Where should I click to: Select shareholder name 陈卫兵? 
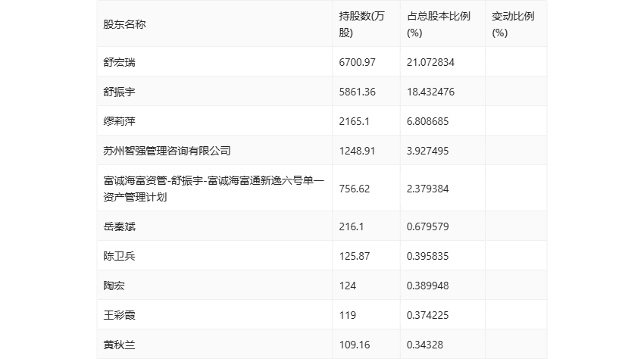(119, 256)
